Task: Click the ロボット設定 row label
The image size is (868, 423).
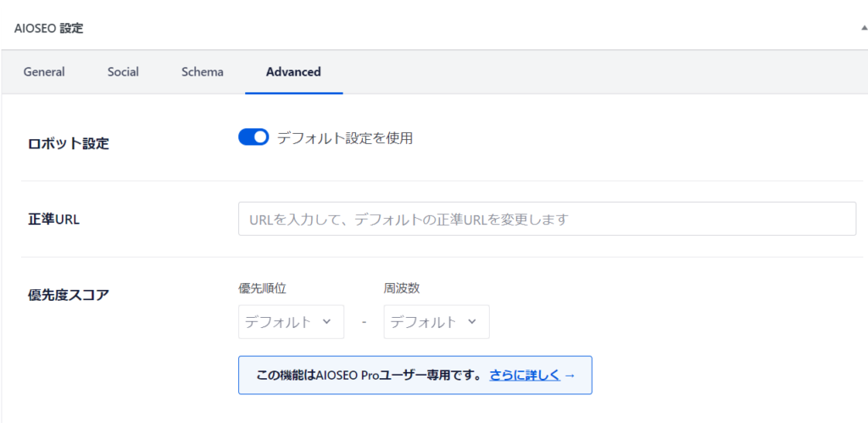Action: (69, 143)
